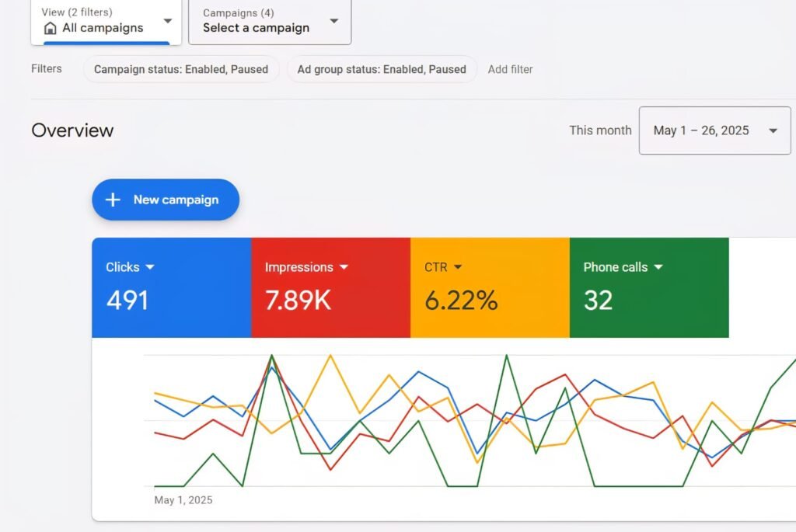The width and height of the screenshot is (796, 532).
Task: Click the CTR metric dropdown arrow
Action: (458, 267)
